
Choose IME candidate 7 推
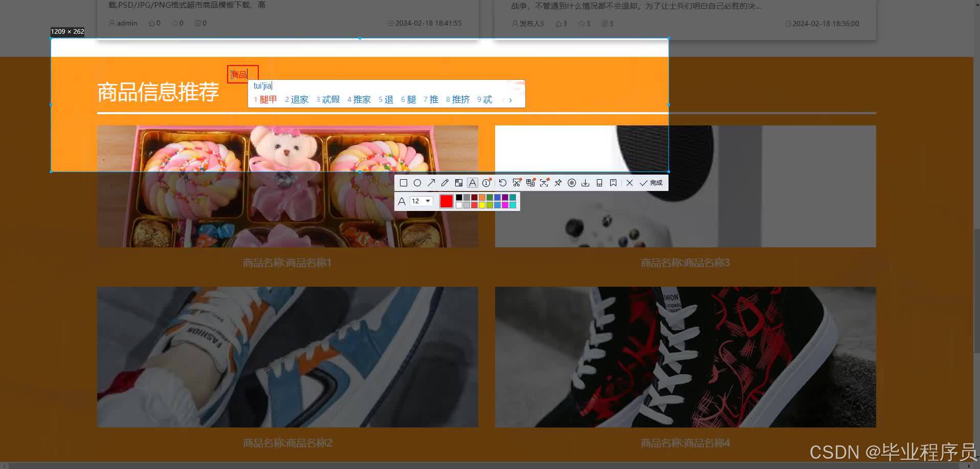(x=431, y=99)
